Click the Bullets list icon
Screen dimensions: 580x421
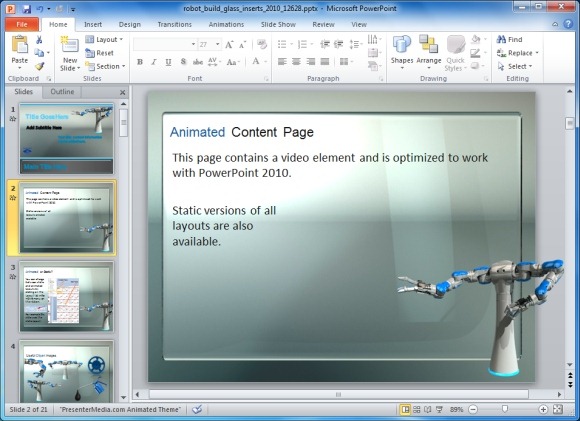pos(282,44)
